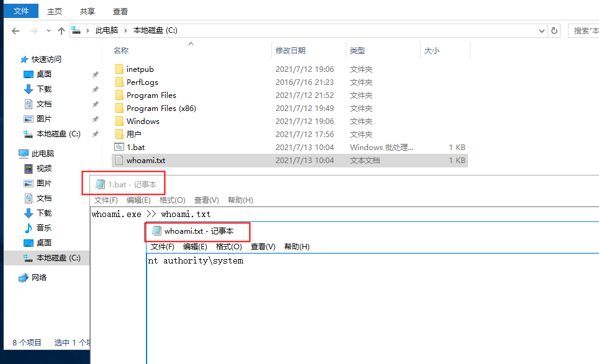Viewport: 599px width, 364px height.
Task: Open pinned 图片 under quick access
Action: (44, 118)
